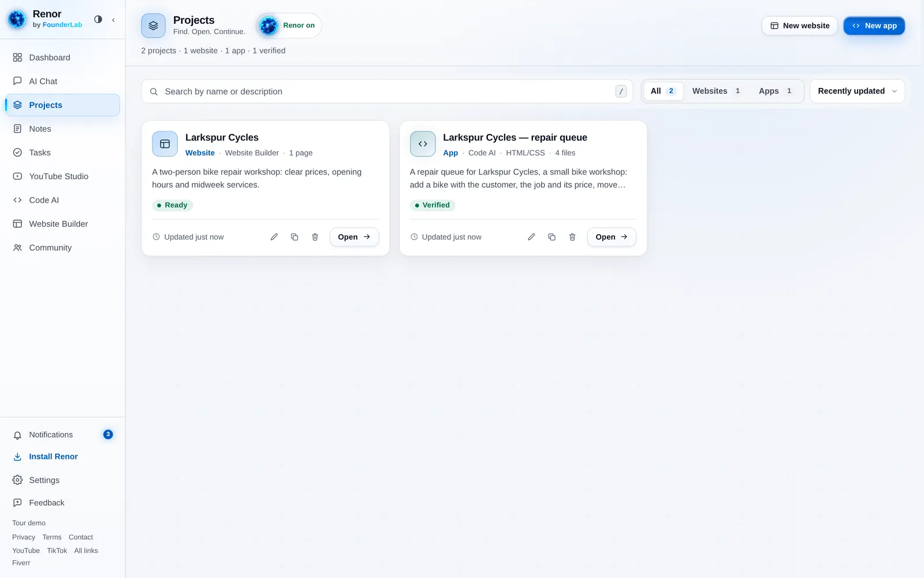Go to Notes in the sidebar
Screen dimensions: 924x578
point(62,129)
